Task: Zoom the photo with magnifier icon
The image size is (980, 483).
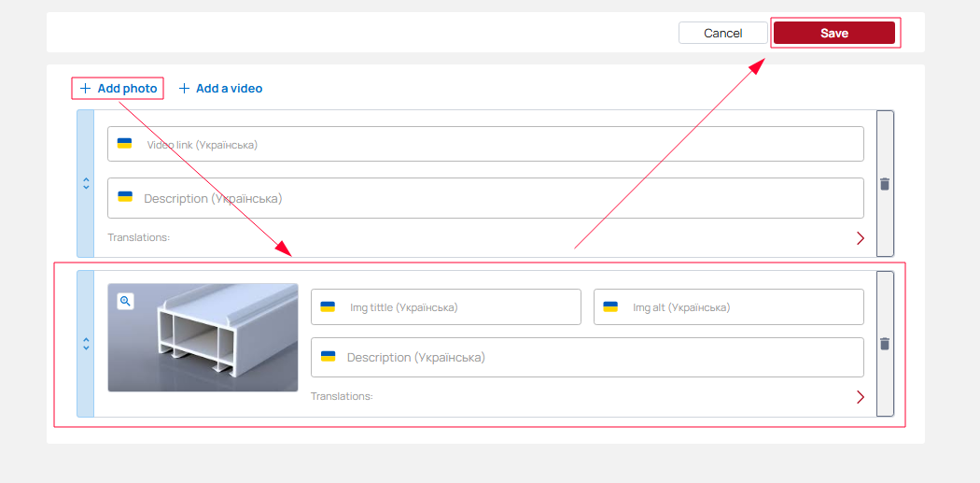Action: click(125, 301)
